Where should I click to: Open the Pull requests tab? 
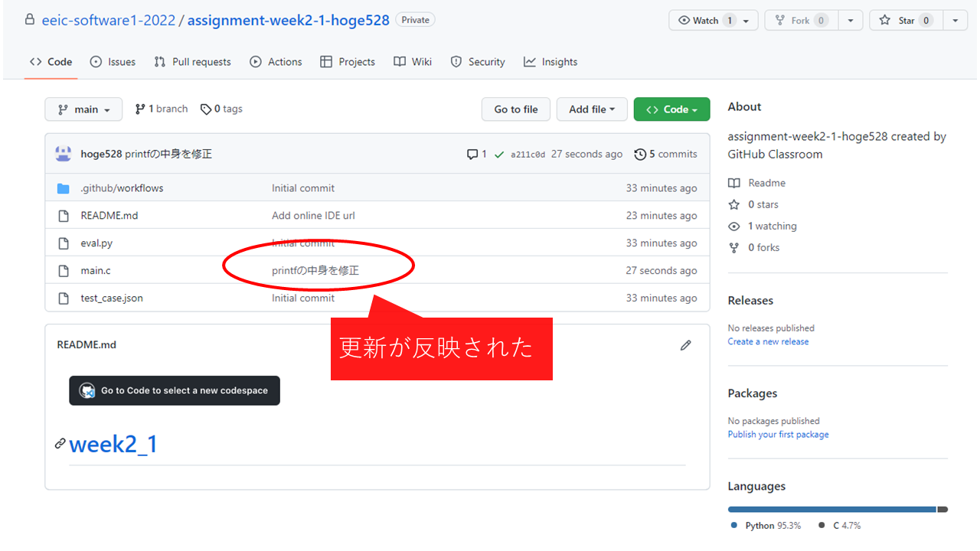click(192, 62)
